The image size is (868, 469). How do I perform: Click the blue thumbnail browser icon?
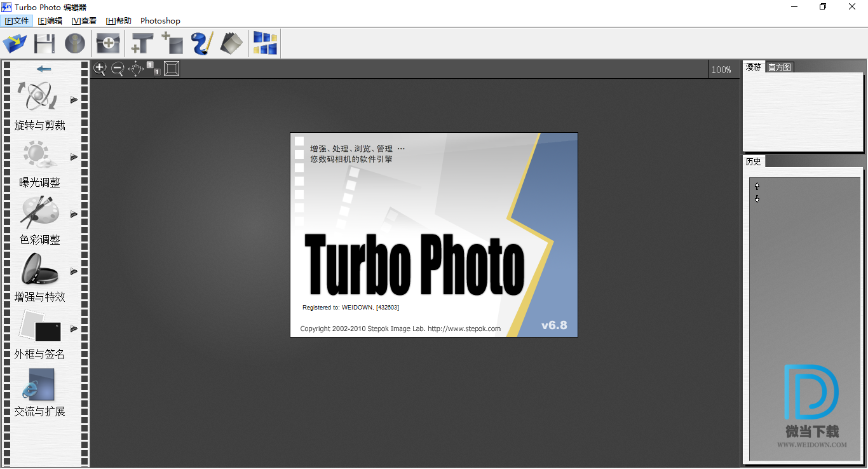pyautogui.click(x=265, y=44)
